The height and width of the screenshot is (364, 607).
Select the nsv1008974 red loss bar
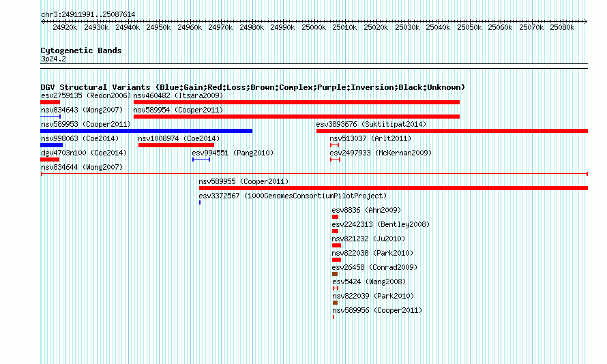pos(176,145)
